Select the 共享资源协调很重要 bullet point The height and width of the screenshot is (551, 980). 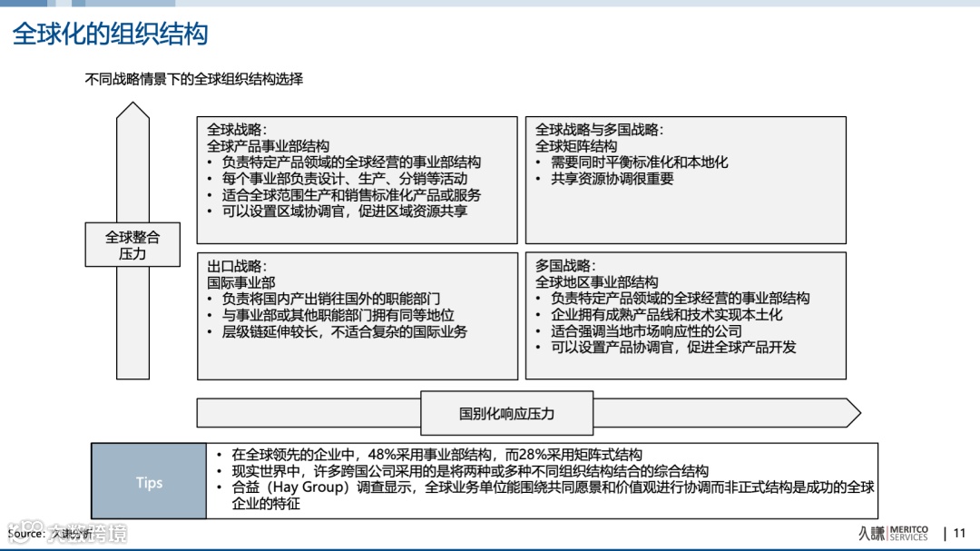point(606,178)
